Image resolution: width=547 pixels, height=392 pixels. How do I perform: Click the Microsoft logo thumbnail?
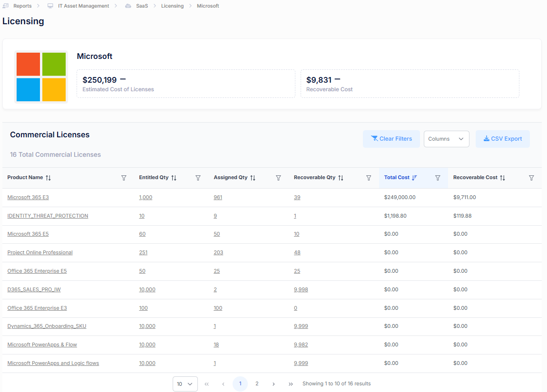[x=41, y=77]
